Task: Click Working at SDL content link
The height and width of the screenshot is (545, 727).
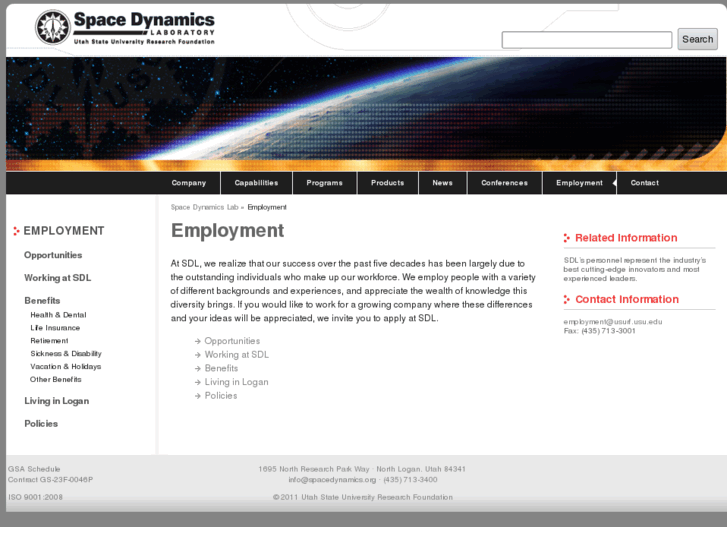Action: (236, 355)
